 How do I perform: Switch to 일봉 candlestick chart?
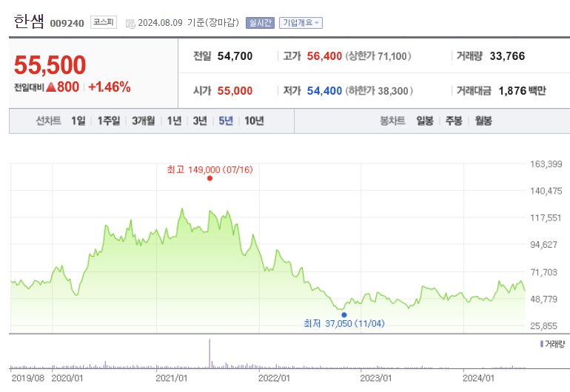425,121
